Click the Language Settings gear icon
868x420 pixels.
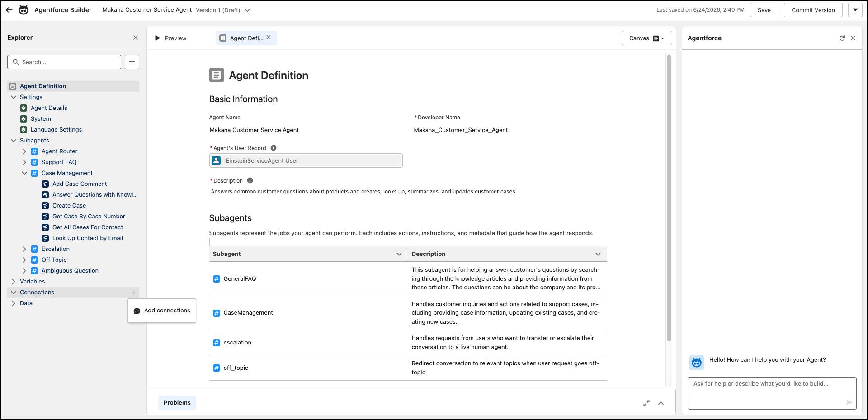tap(24, 130)
